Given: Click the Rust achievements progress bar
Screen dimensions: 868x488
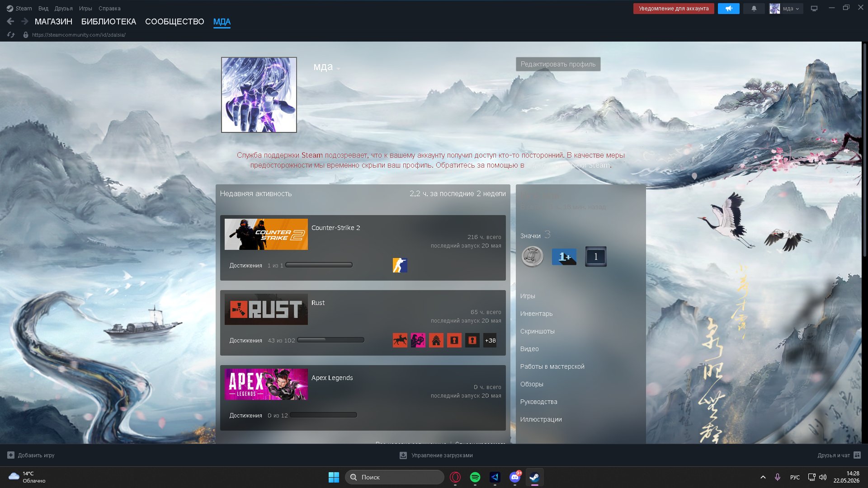Looking at the screenshot, I should coord(330,340).
